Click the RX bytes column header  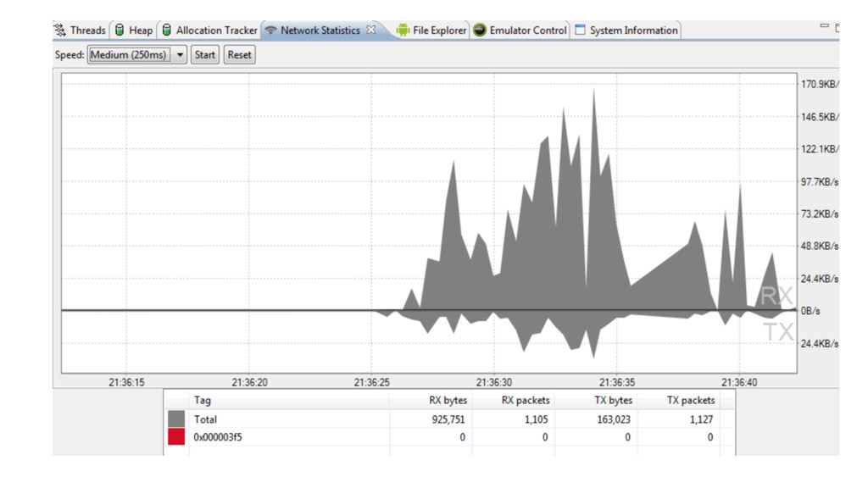(448, 400)
